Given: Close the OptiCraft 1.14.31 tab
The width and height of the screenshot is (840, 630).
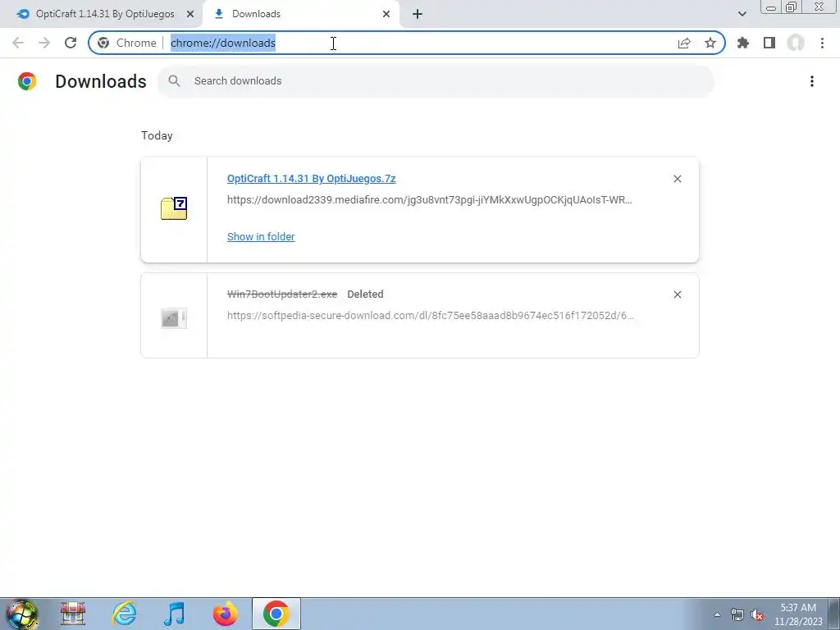Looking at the screenshot, I should tap(190, 15).
